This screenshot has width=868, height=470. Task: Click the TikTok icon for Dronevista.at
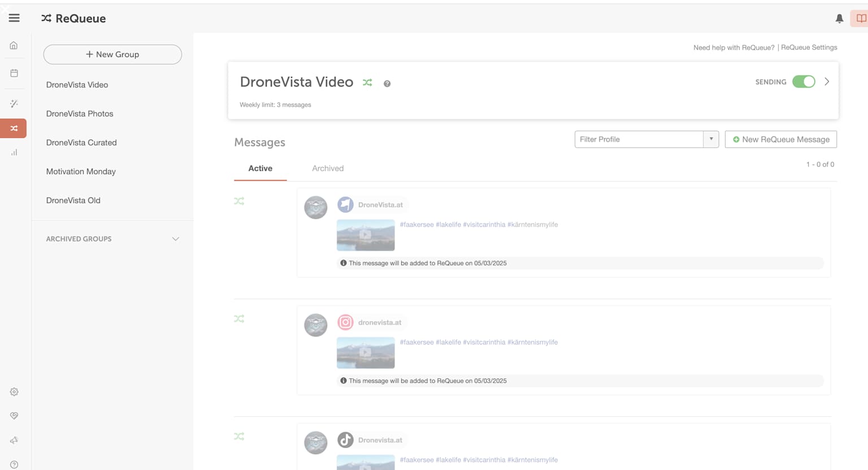(x=345, y=440)
